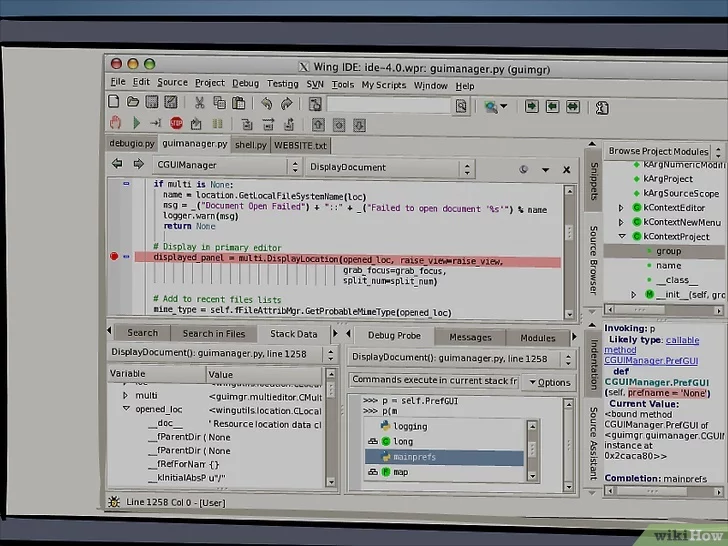This screenshot has width=728, height=546.
Task: Click the double-headed green arrow indentation icon
Action: (572, 107)
